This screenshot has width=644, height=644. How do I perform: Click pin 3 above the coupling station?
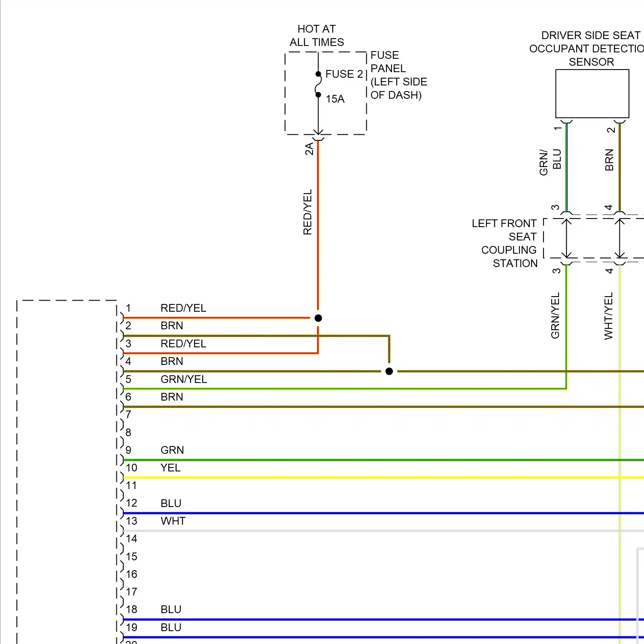point(555,207)
